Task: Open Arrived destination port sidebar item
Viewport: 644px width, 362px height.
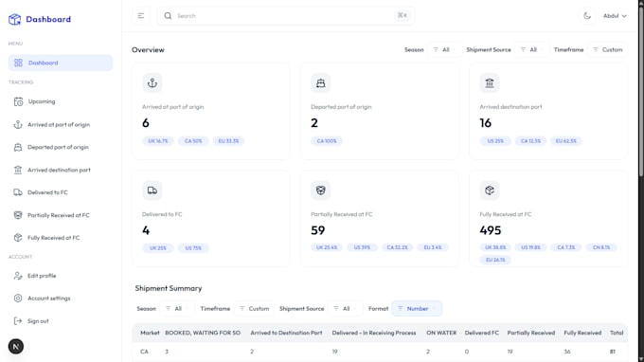Action: coord(59,170)
